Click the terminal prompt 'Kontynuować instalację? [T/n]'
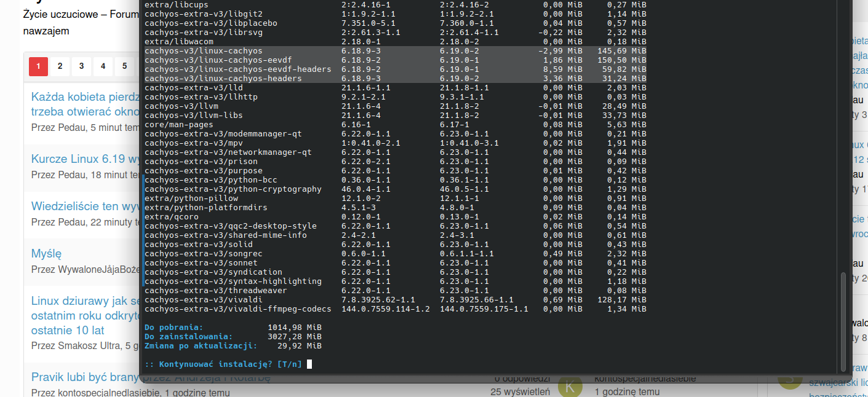 tap(223, 364)
